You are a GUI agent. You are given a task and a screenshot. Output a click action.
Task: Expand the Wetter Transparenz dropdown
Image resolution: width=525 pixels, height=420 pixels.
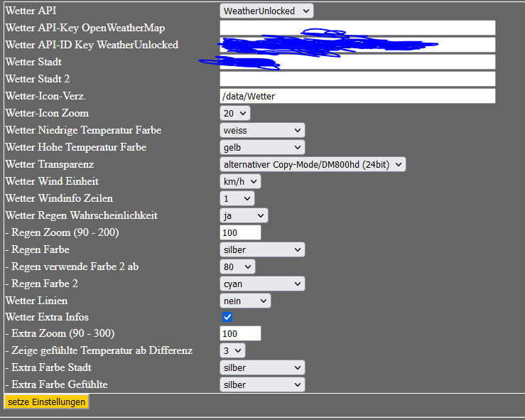pos(313,164)
